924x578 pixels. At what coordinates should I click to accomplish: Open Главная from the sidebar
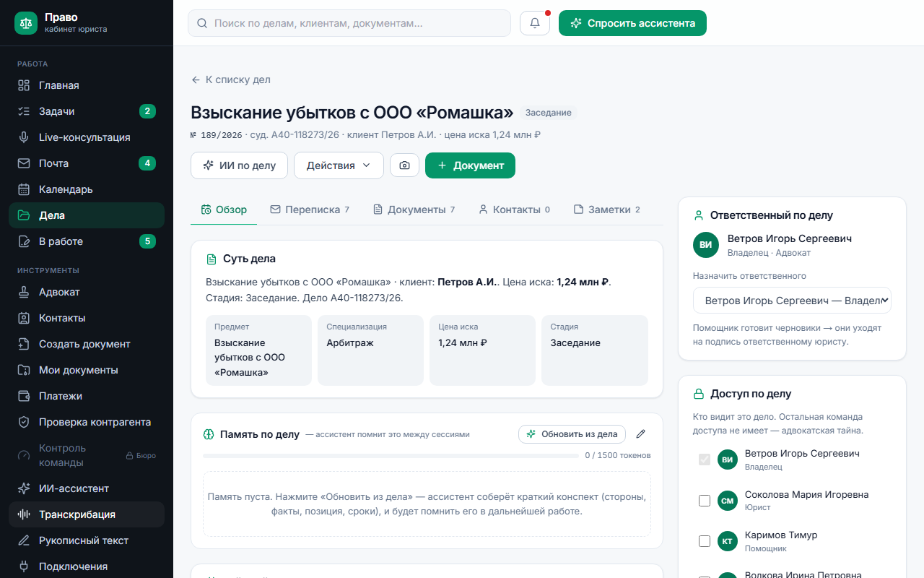pos(87,85)
